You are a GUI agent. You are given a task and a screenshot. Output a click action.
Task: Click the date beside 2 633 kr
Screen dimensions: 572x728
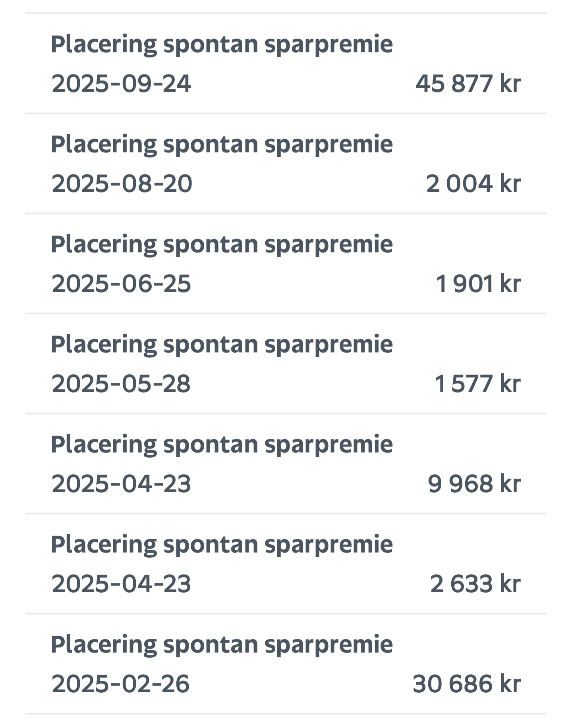pos(121,584)
